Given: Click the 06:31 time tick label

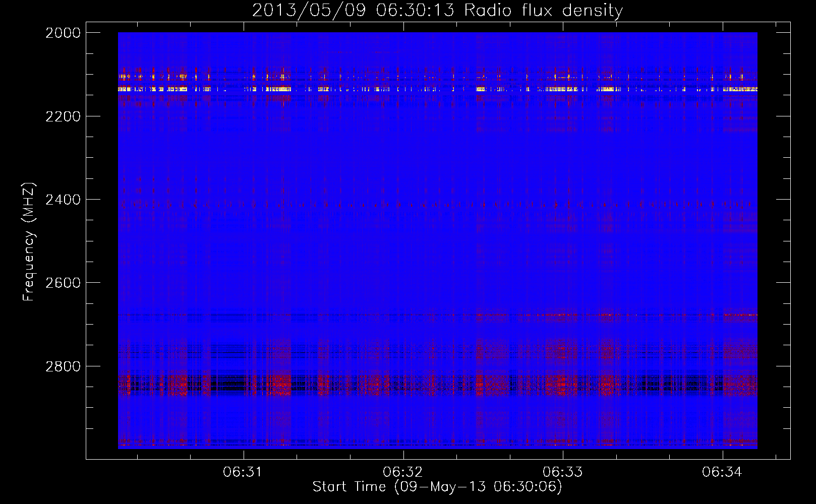Looking at the screenshot, I should tap(243, 472).
